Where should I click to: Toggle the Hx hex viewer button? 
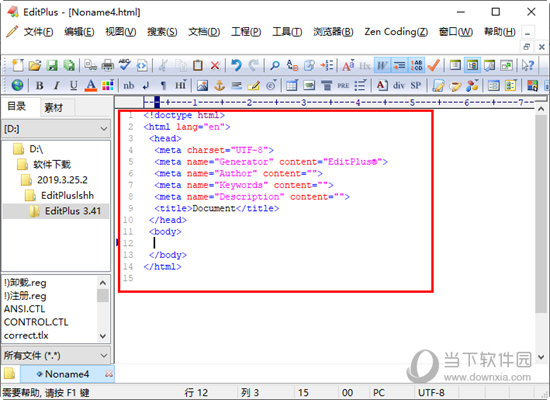pos(365,65)
